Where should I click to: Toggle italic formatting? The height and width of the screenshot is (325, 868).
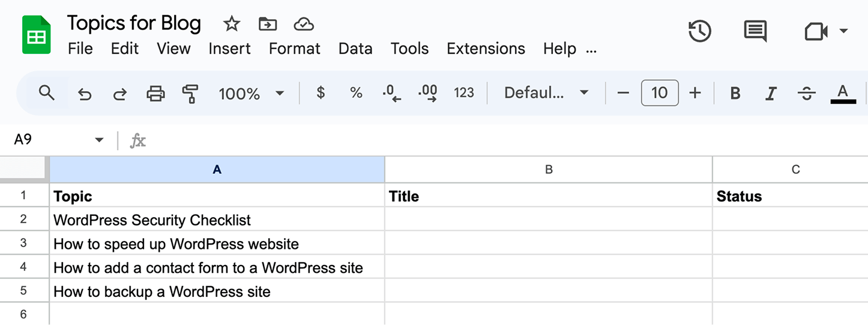click(x=771, y=94)
